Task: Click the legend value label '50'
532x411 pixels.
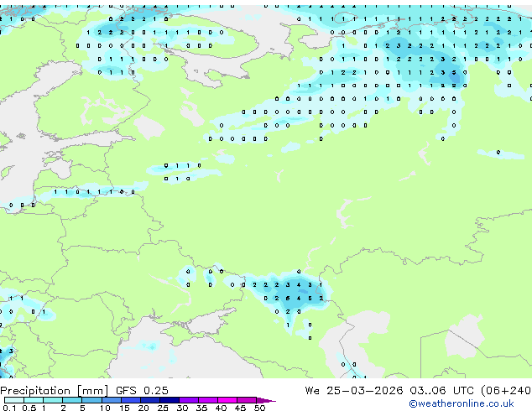Action: point(259,408)
